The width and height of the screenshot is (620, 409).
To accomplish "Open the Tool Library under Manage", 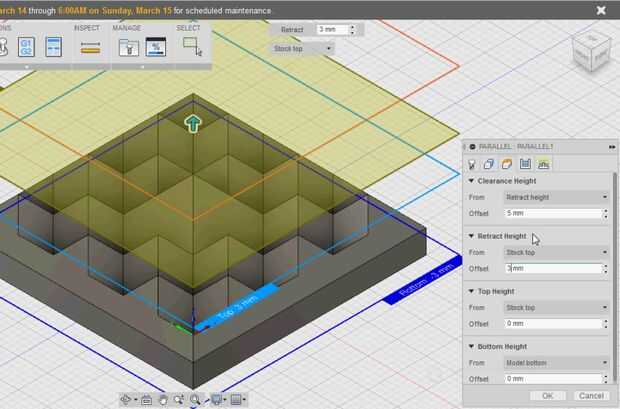I will point(128,47).
